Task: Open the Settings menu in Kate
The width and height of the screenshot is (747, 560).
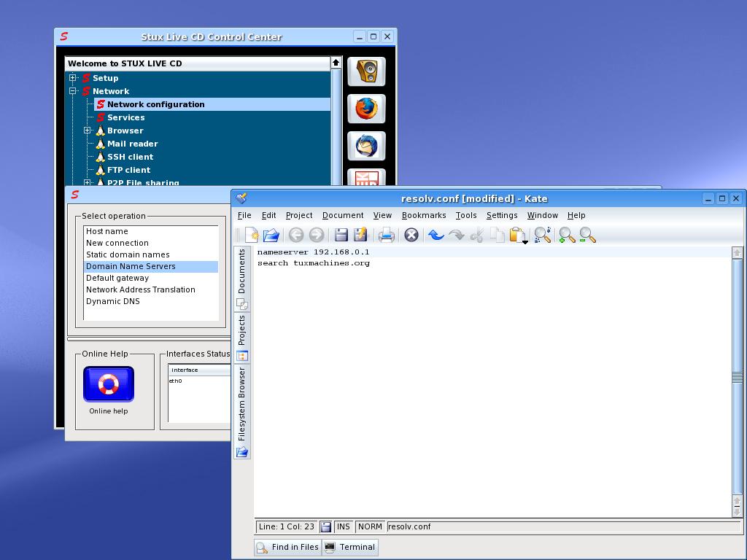Action: pos(502,215)
